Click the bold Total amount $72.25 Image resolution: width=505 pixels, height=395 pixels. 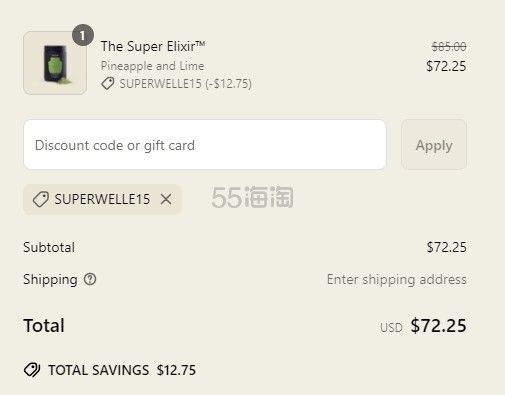438,325
